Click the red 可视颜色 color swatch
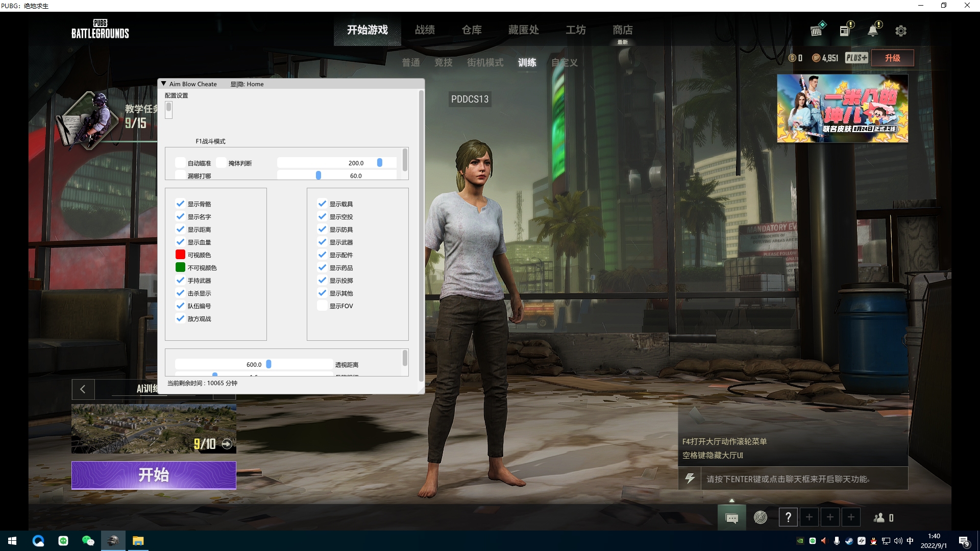This screenshot has height=551, width=980. 180,255
